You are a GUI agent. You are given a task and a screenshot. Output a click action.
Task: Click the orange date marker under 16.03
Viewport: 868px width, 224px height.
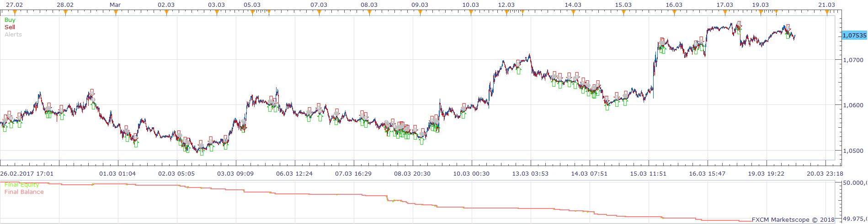pos(674,12)
